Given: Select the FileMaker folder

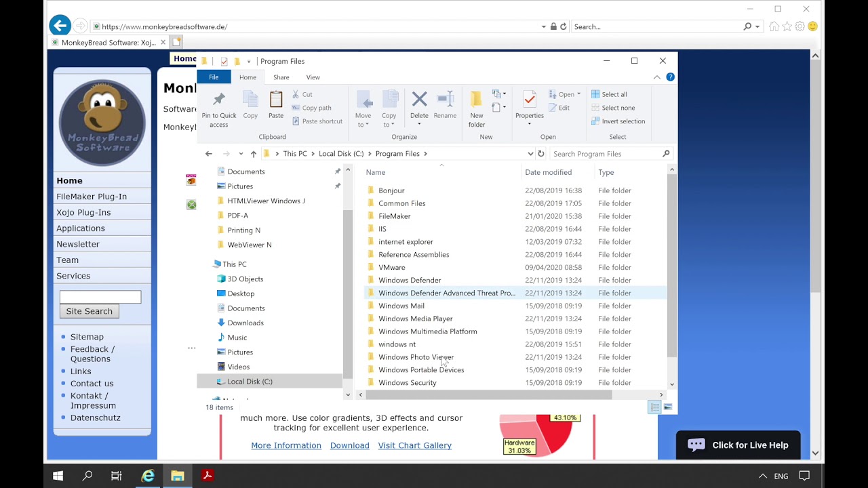Looking at the screenshot, I should click(394, 216).
